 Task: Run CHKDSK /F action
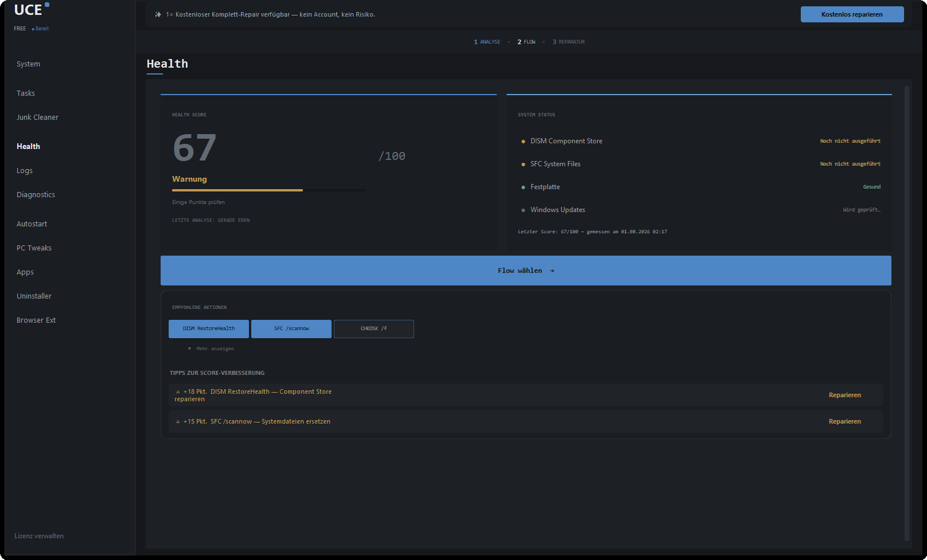(x=374, y=329)
